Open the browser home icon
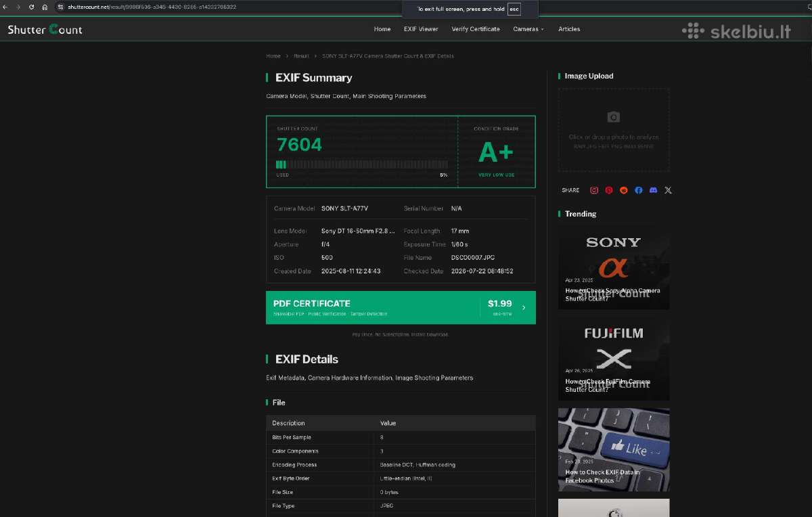The image size is (812, 517). tap(45, 7)
